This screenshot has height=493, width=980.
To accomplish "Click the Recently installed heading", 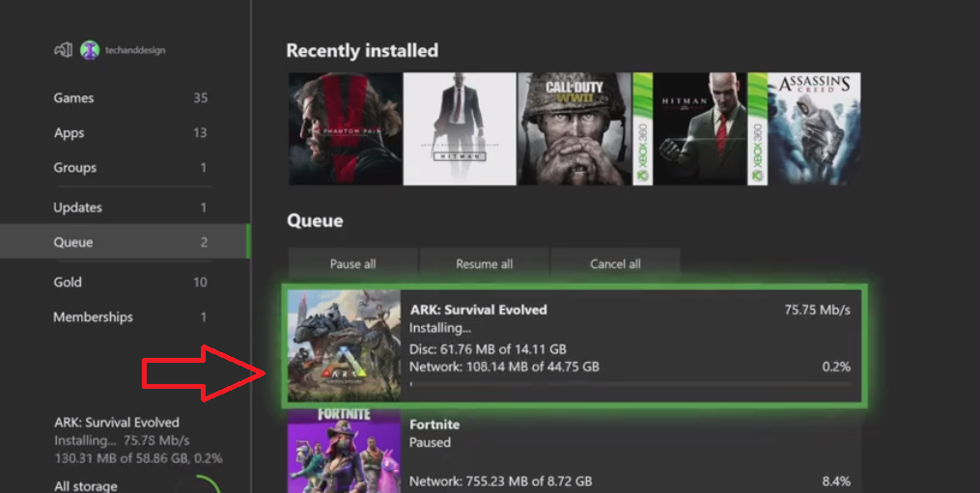I will [362, 50].
